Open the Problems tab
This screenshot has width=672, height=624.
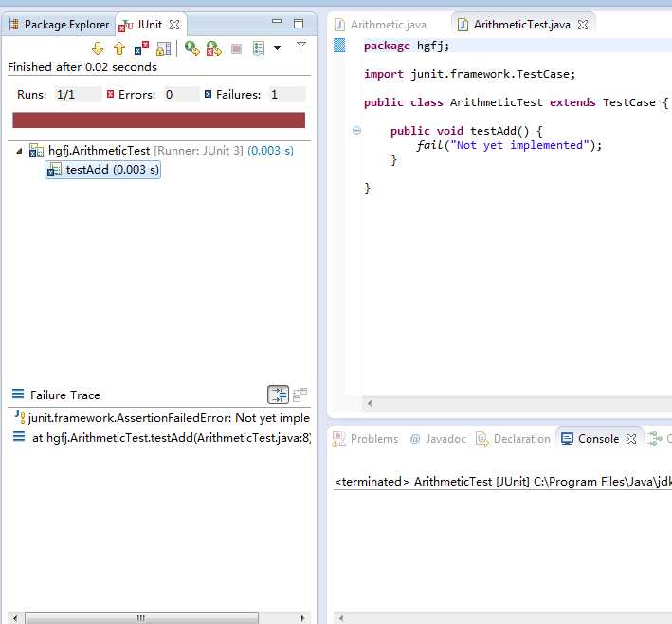(x=366, y=439)
